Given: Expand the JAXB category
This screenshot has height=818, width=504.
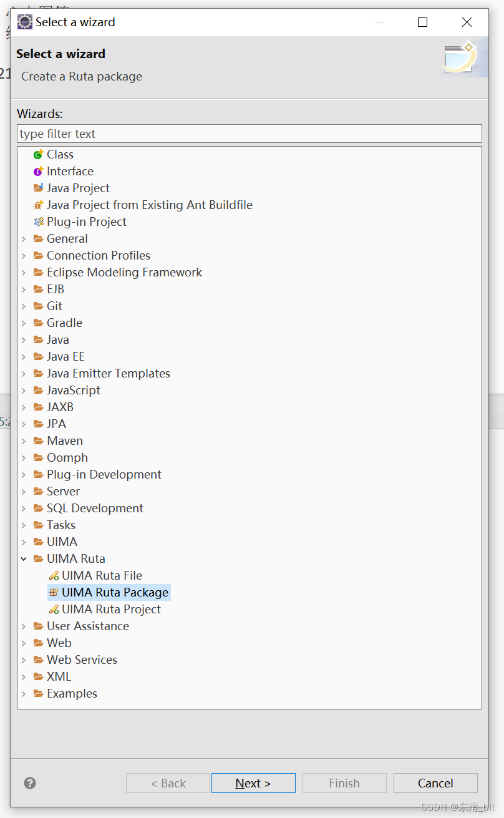Looking at the screenshot, I should 24,407.
